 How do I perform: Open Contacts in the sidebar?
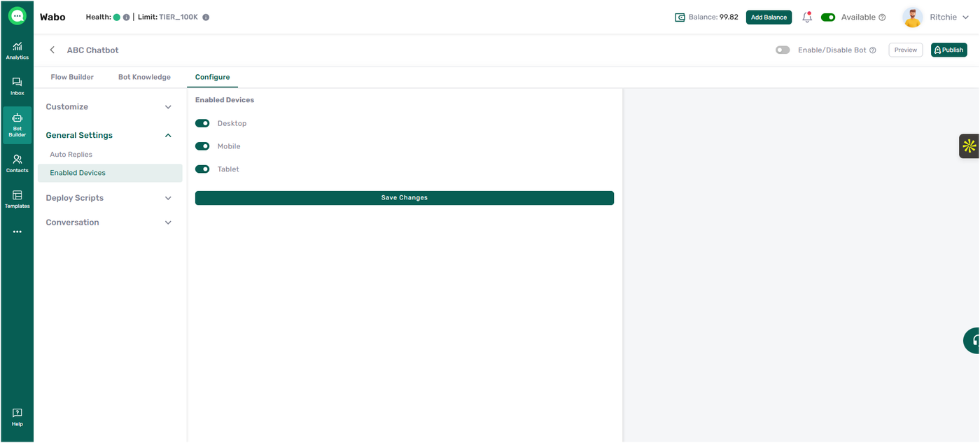[17, 164]
